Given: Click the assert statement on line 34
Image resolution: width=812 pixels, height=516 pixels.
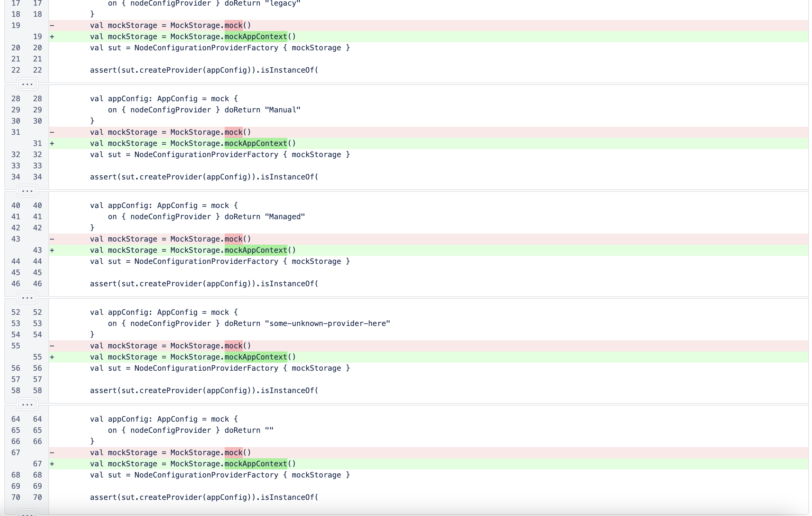Looking at the screenshot, I should [x=204, y=177].
